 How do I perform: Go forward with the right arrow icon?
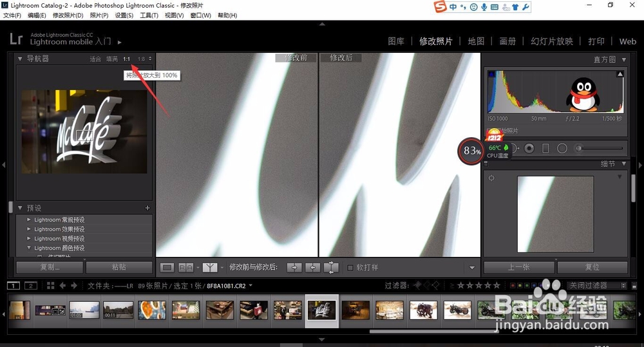(74, 285)
